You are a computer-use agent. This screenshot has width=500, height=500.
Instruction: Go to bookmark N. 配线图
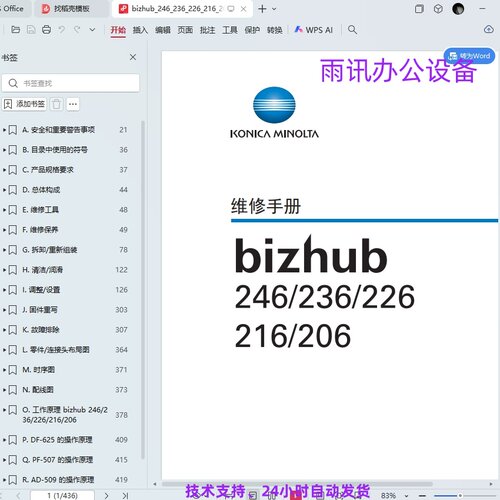(38, 390)
